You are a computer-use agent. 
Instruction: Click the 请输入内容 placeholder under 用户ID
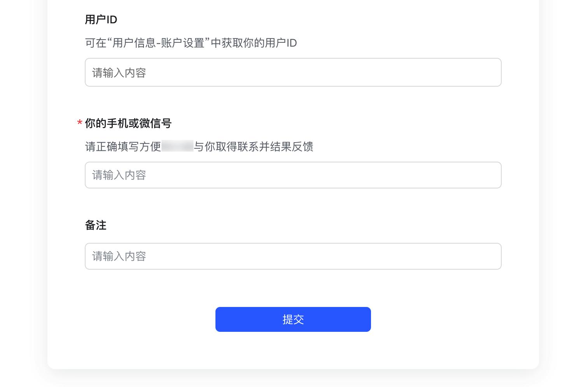119,73
